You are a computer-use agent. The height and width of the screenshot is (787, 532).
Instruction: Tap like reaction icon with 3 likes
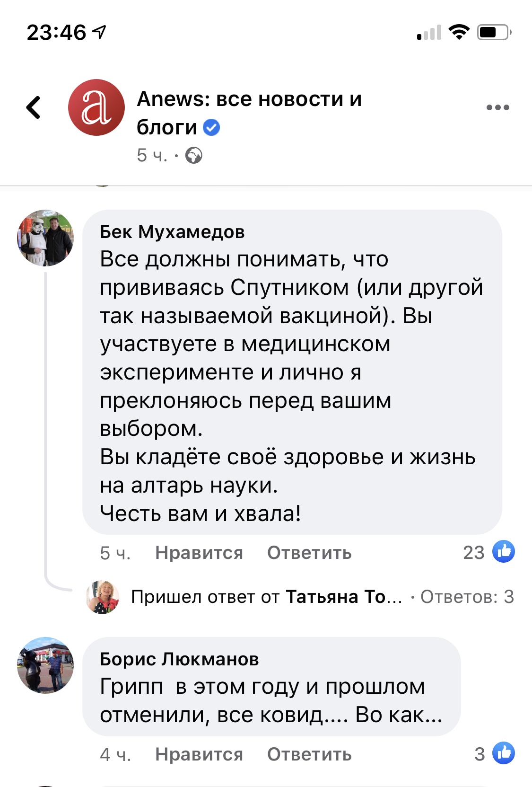click(x=504, y=753)
